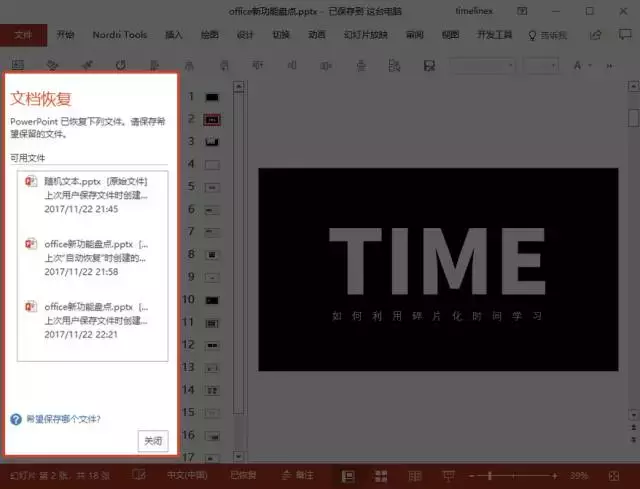Viewport: 640px width, 489px height.
Task: Switch to the Nordri Tools ribbon tab
Action: click(120, 35)
